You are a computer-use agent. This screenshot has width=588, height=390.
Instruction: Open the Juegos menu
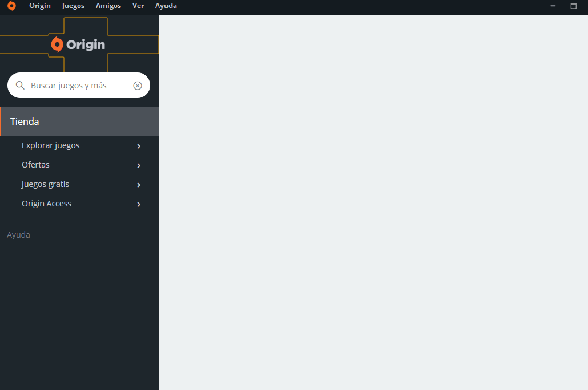[73, 6]
